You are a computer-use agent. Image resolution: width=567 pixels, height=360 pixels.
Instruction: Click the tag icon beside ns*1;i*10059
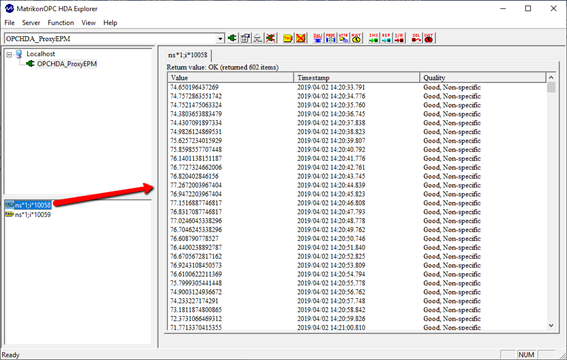9,214
